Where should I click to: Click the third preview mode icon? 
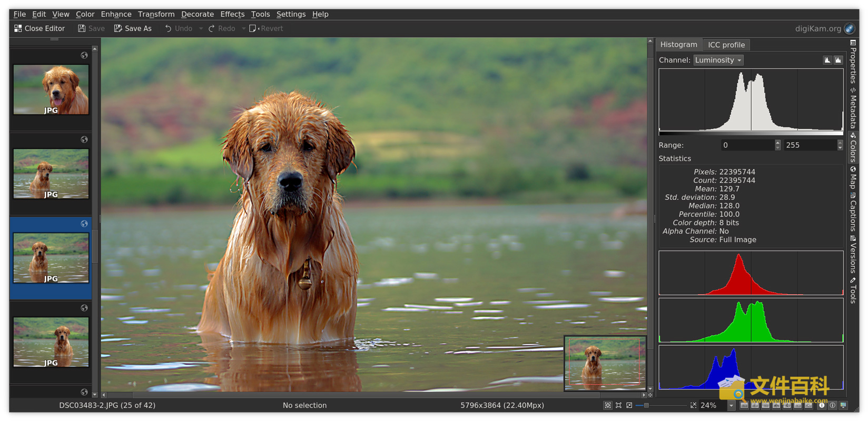tap(766, 405)
